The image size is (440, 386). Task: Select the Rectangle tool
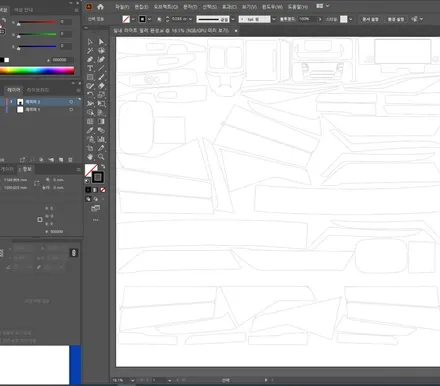[90, 77]
